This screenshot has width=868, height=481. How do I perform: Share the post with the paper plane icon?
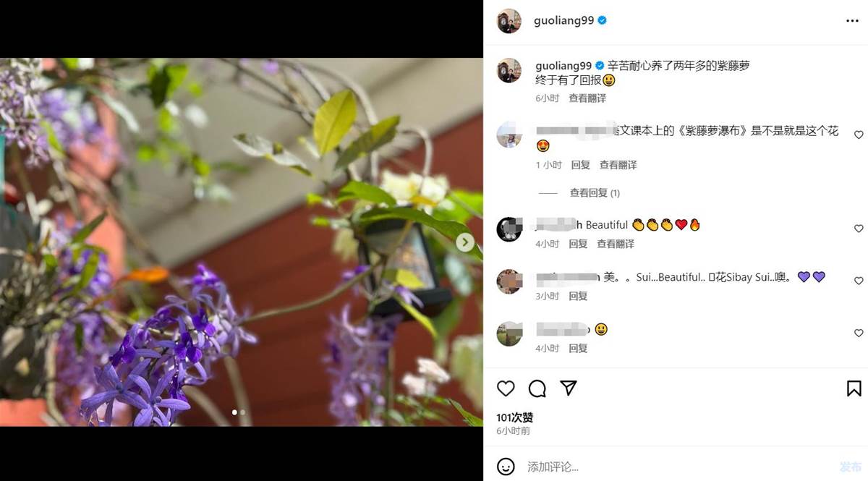point(569,388)
